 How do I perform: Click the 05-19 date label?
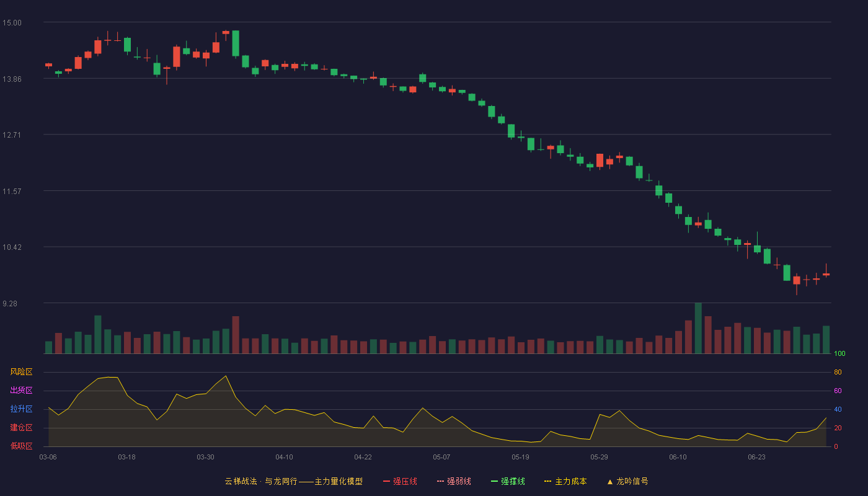520,457
